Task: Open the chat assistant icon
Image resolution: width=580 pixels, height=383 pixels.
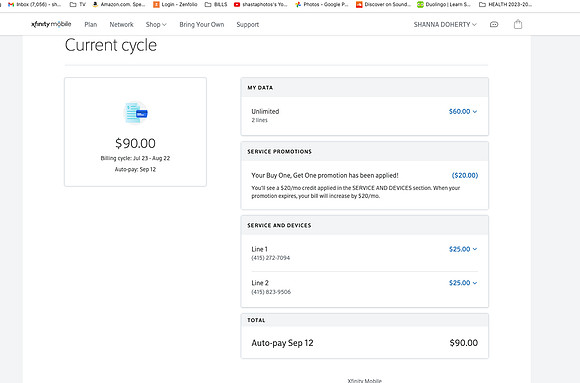Action: click(x=494, y=24)
